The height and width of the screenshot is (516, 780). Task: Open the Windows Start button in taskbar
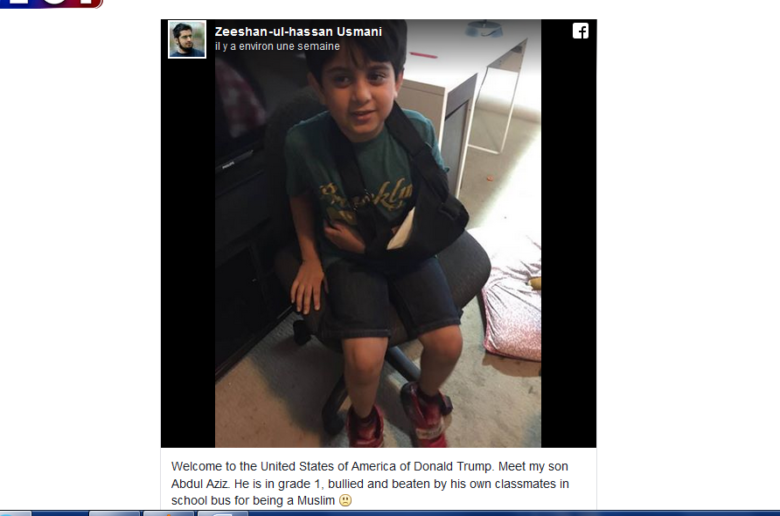coord(15,513)
